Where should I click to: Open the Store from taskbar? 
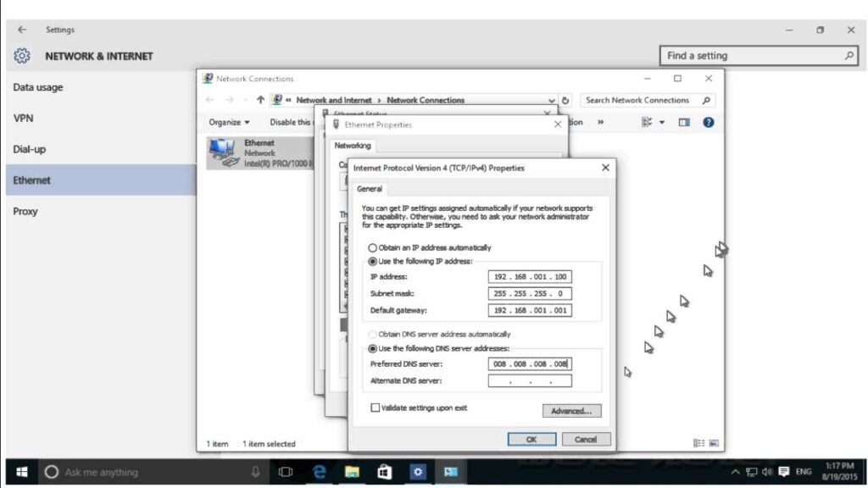pyautogui.click(x=384, y=472)
